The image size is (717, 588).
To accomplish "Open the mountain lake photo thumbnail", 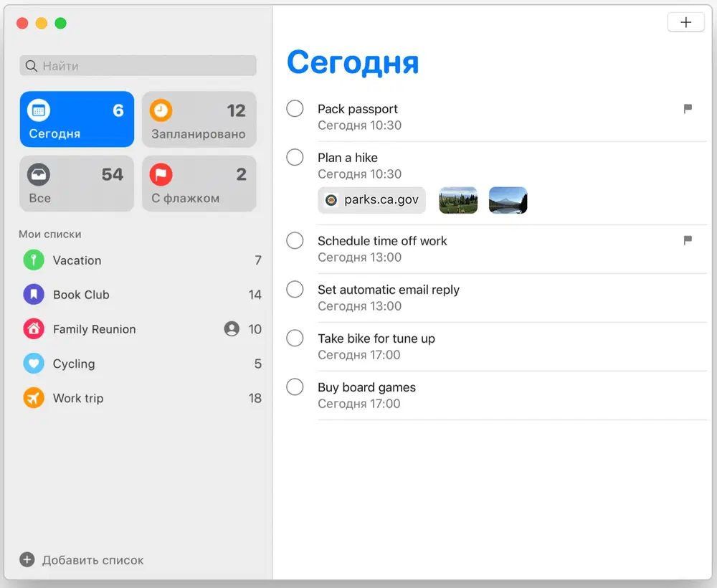I will [508, 200].
